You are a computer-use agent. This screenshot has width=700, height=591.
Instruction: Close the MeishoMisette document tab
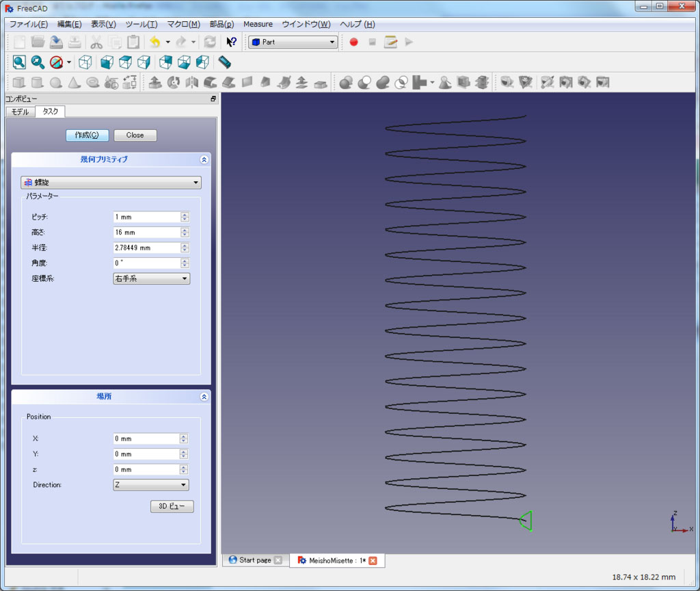click(x=373, y=561)
